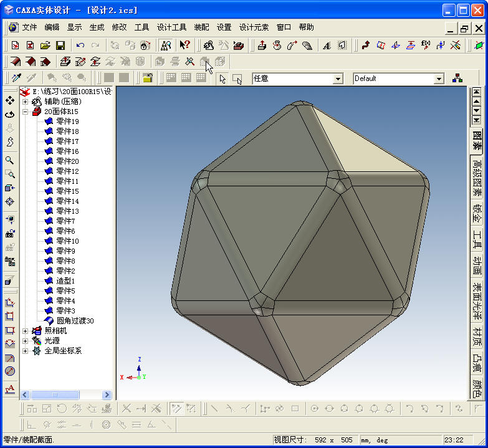Click the catalog tab scroll-to-last arrow button

[x=476, y=120]
